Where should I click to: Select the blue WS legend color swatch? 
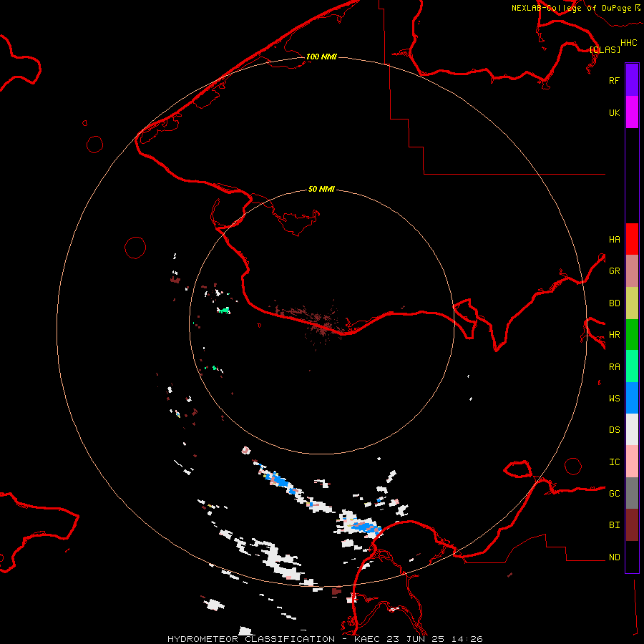point(632,398)
